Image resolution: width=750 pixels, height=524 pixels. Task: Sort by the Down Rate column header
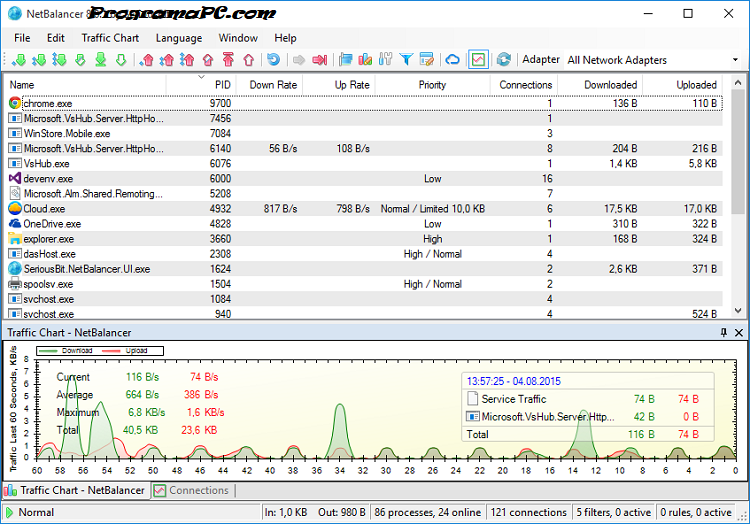pyautogui.click(x=272, y=85)
